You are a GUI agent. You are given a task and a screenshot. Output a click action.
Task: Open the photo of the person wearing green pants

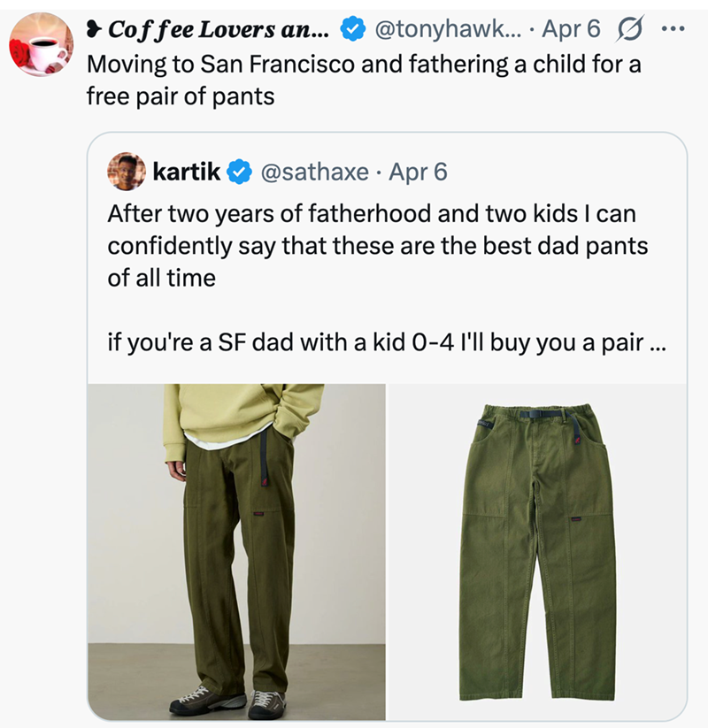[x=239, y=548]
